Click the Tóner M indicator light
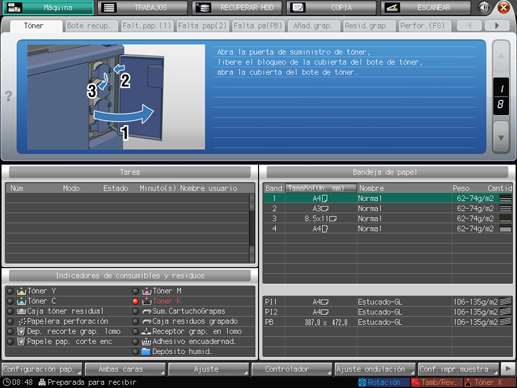The image size is (517, 388). click(135, 291)
